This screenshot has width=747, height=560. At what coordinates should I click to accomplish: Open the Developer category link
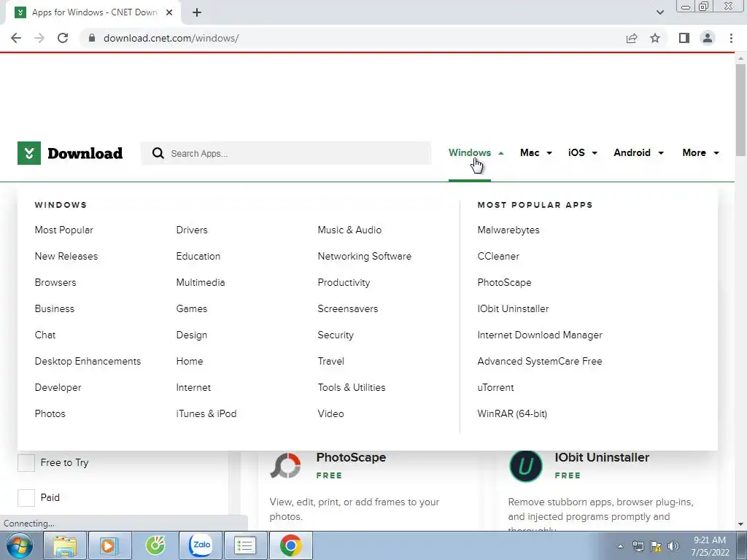pos(58,388)
